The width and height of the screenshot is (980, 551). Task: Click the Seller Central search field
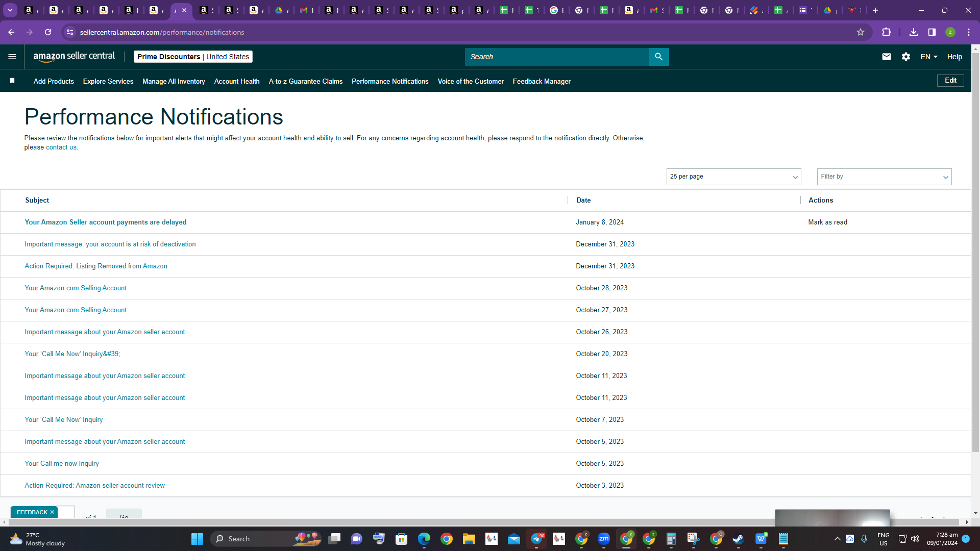click(556, 57)
